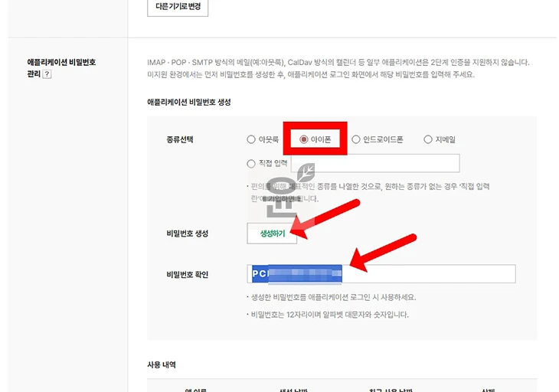Click the '애플리케이션 비밀번호 생성' heading
The height and width of the screenshot is (392, 559).
coord(189,103)
